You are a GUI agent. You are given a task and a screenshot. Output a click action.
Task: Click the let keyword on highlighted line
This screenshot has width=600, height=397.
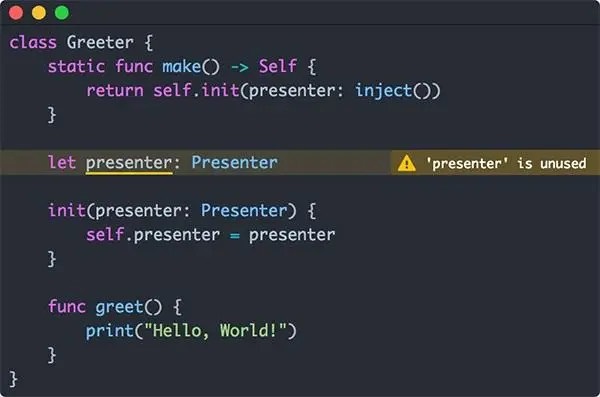(62, 162)
